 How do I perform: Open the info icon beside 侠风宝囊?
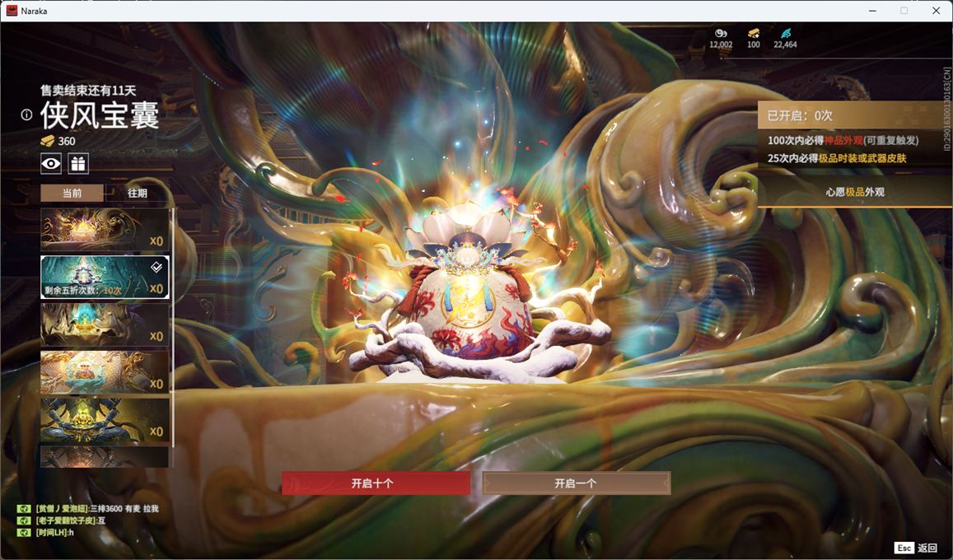click(26, 114)
